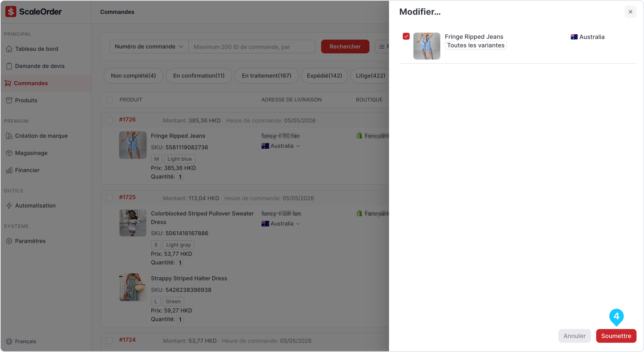Click Green variant tag
The height and width of the screenshot is (352, 644).
pos(173,302)
